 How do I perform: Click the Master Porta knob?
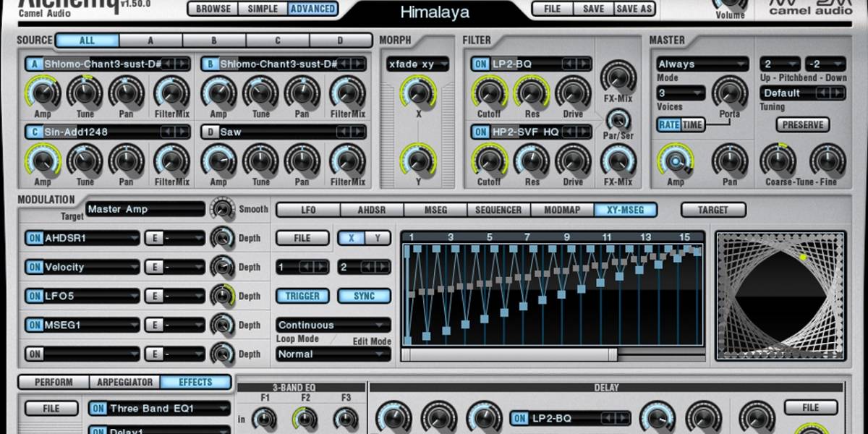coord(729,93)
